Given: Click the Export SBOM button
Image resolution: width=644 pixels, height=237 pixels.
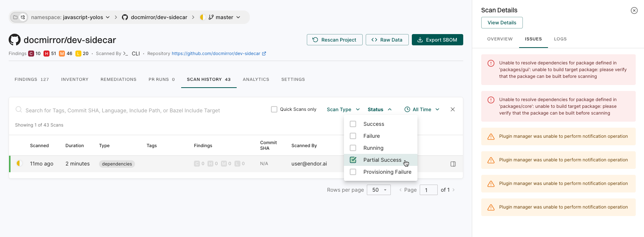Looking at the screenshot, I should (x=437, y=40).
